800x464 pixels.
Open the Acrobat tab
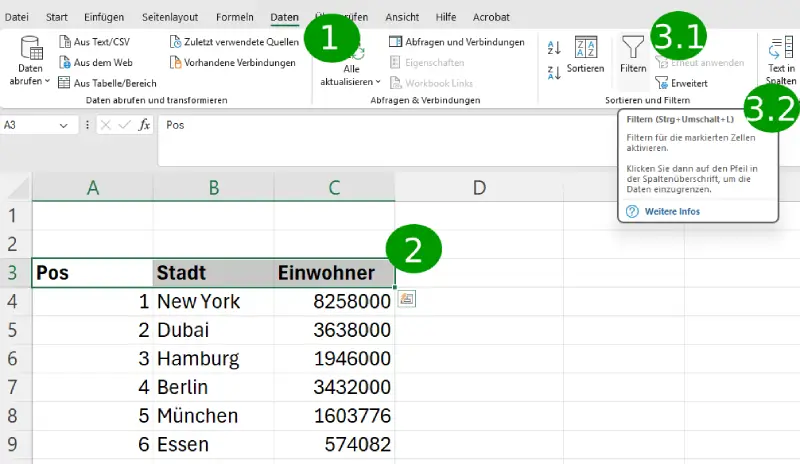491,17
